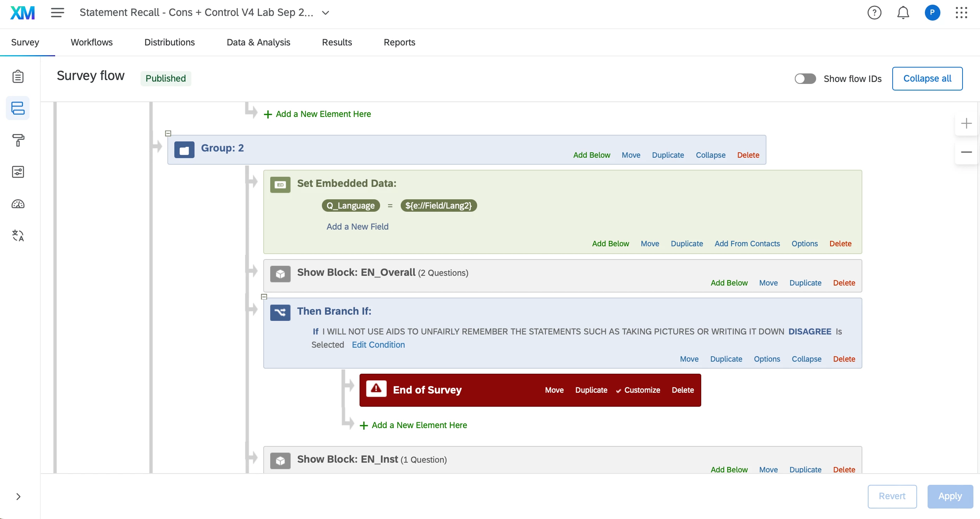Open the Translations icon in sidebar
980x519 pixels.
(18, 235)
